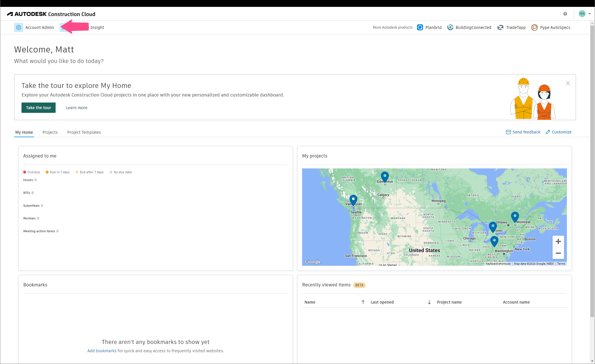The image size is (595, 364).
Task: Sort by Last opened column arrow
Action: (x=429, y=302)
